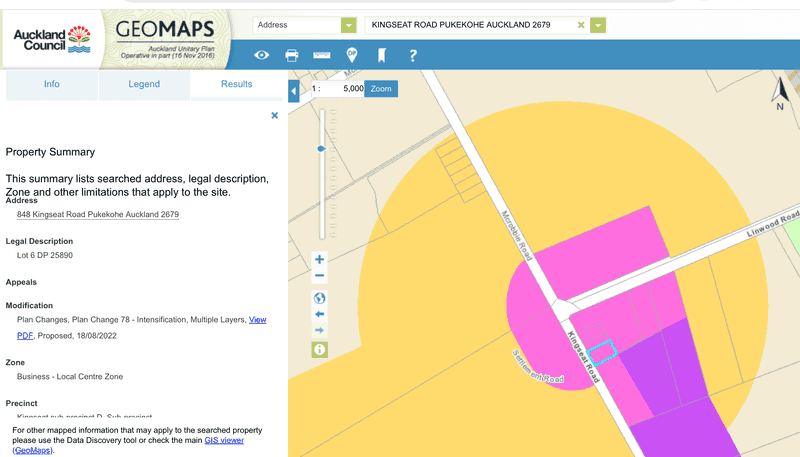Screen dimensions: 800x457
Task: Toggle the green identify info tool
Action: coord(320,349)
